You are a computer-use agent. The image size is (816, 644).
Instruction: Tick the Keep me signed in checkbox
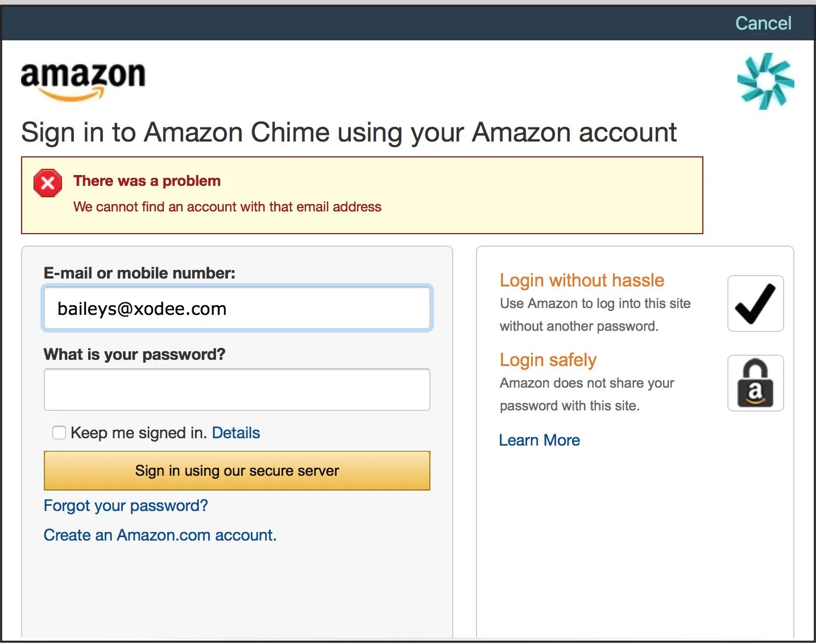click(59, 433)
